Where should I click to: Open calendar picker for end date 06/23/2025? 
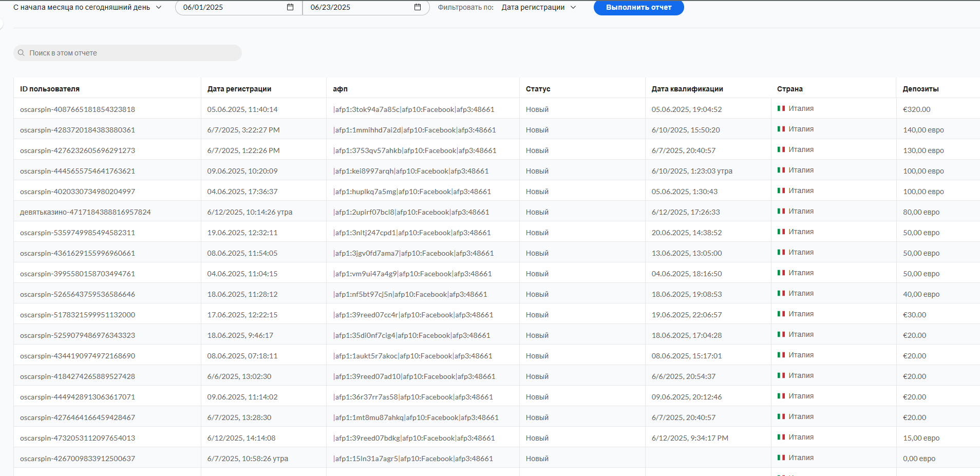pyautogui.click(x=418, y=7)
